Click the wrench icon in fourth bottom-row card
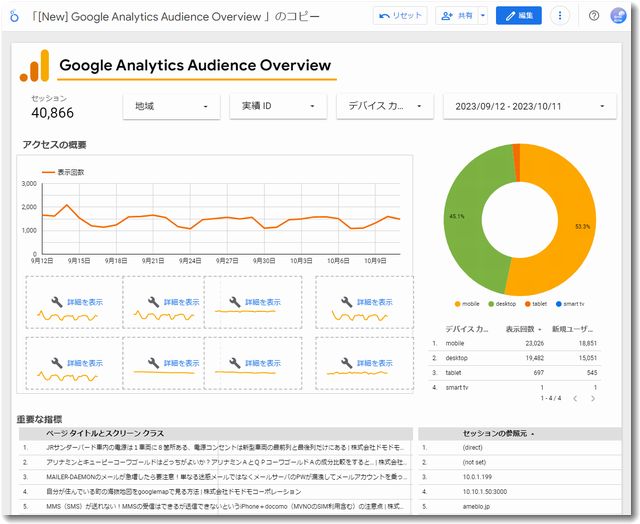Viewport: 640px width, 524px height. tap(347, 363)
